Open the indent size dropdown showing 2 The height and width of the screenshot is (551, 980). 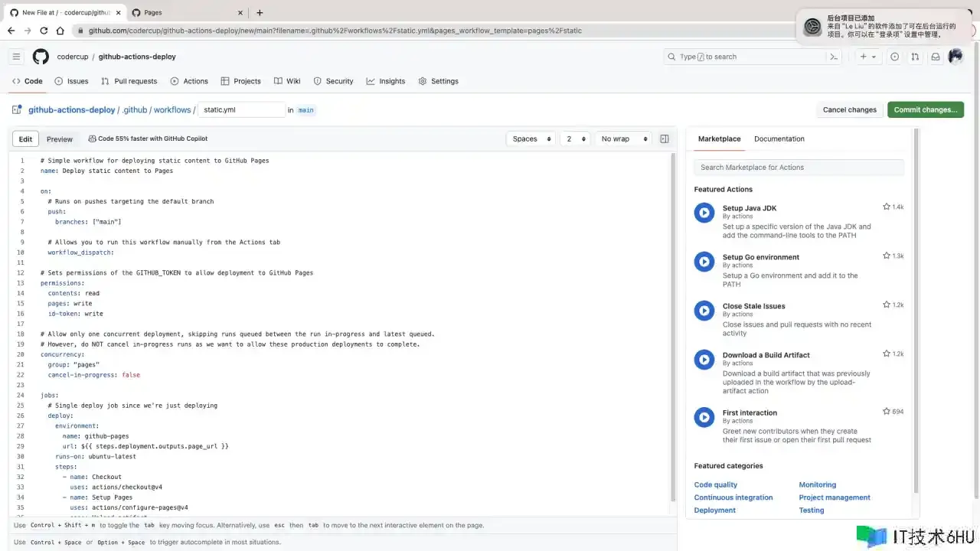(576, 139)
